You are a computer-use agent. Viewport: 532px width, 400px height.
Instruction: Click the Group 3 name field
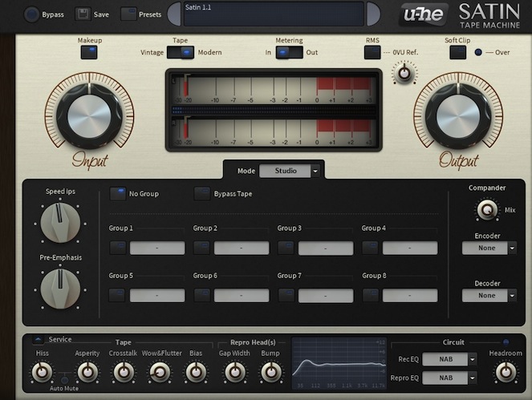(x=326, y=248)
